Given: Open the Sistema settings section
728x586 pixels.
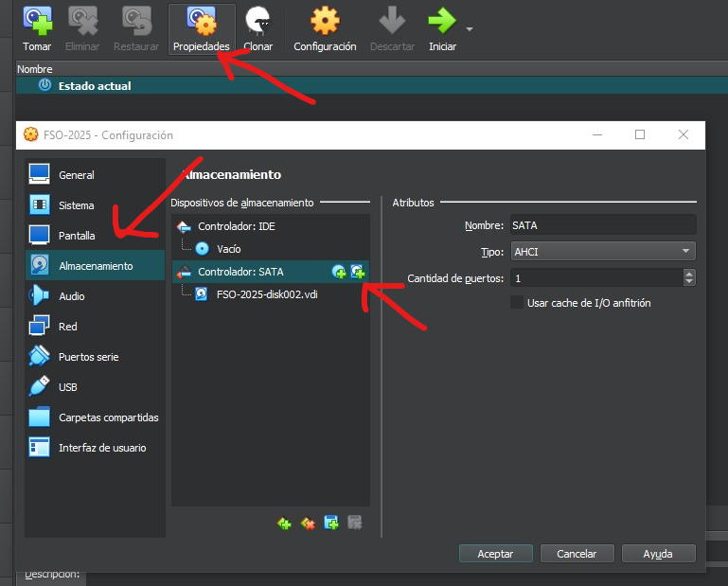Looking at the screenshot, I should (76, 205).
